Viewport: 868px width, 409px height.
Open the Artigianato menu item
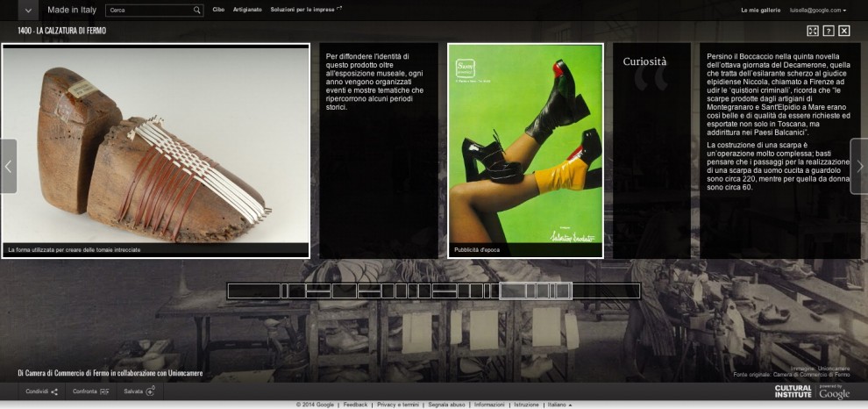pyautogui.click(x=247, y=10)
